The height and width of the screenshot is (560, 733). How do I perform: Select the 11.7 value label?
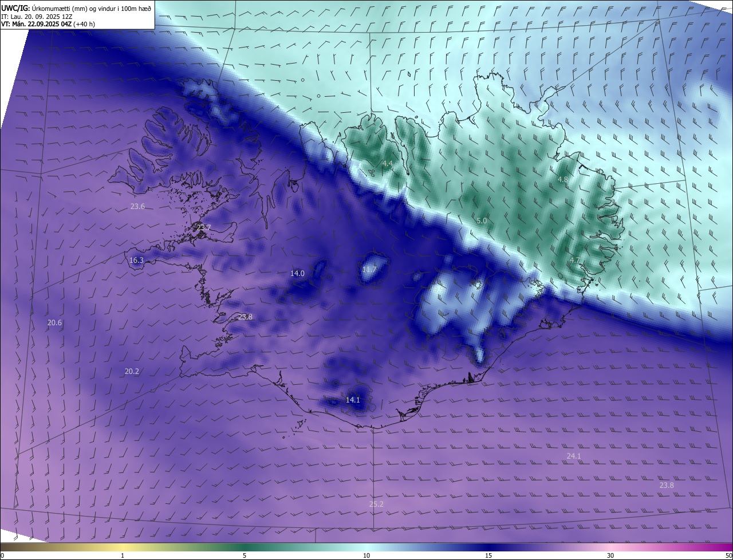[369, 269]
